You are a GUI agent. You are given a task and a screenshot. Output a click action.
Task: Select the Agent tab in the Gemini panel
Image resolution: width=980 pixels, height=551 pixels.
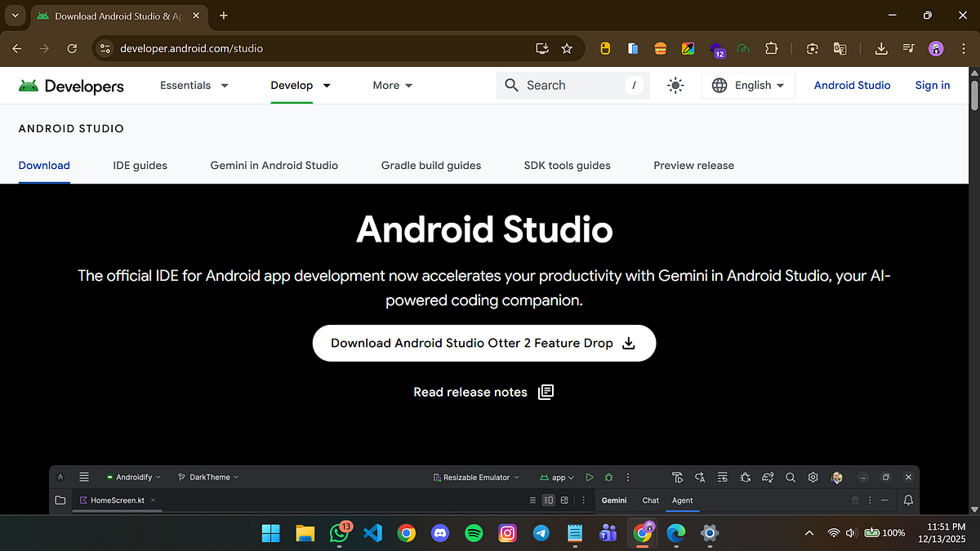coord(682,500)
